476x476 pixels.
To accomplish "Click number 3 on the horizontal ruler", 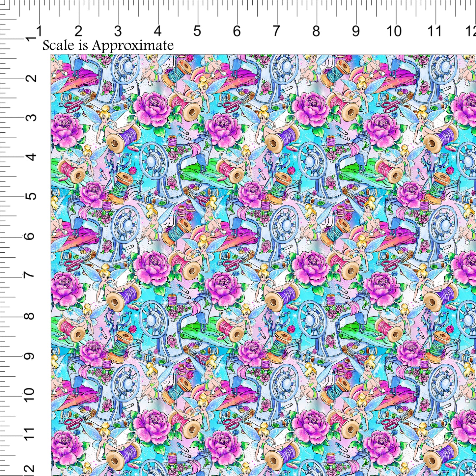I will pyautogui.click(x=118, y=31).
